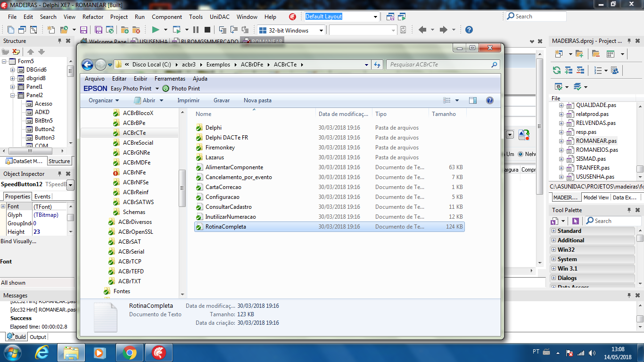Click Abrir button in Explorer

click(149, 100)
